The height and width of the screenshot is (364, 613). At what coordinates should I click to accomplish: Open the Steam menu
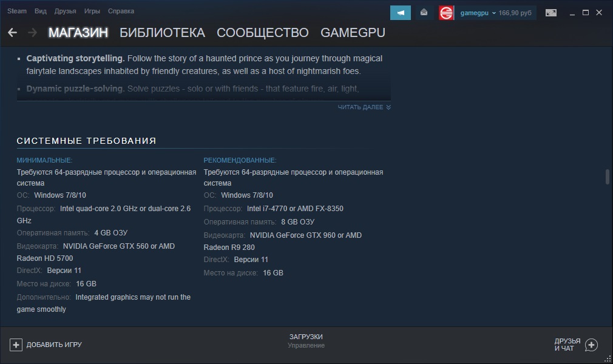coord(17,11)
